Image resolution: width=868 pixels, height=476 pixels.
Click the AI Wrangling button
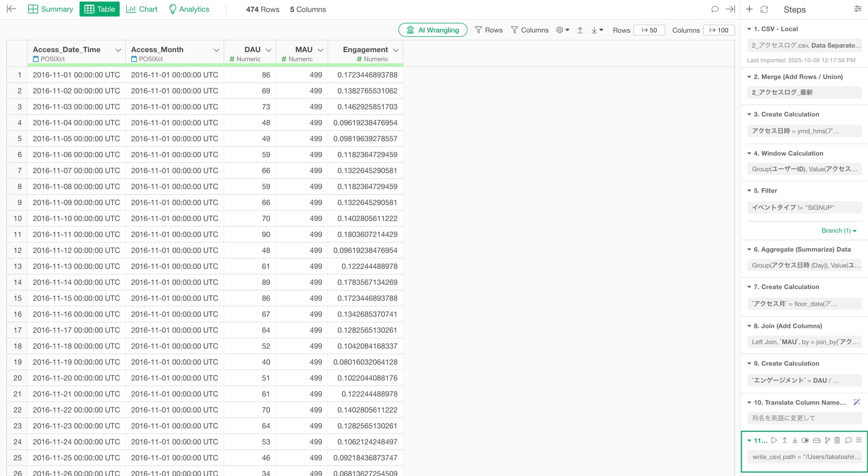coord(433,30)
